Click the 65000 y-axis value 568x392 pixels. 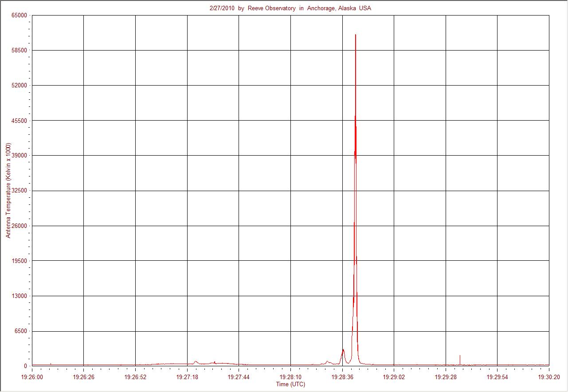(x=20, y=15)
